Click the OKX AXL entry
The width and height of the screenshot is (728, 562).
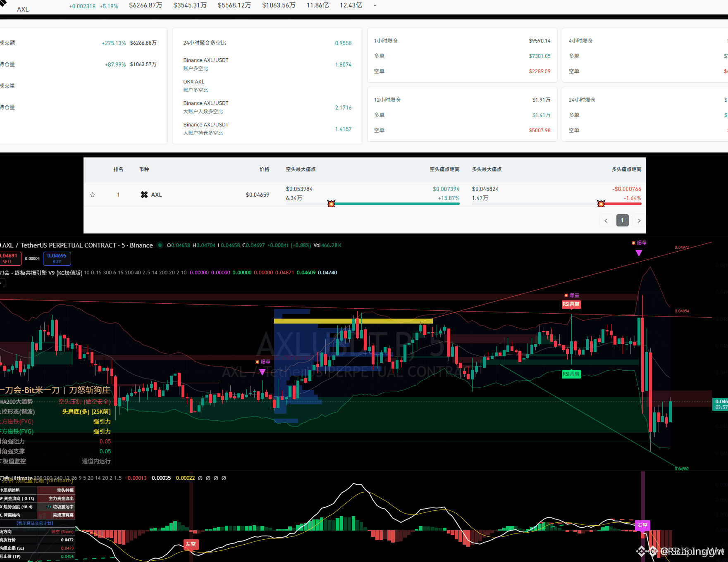(x=194, y=82)
